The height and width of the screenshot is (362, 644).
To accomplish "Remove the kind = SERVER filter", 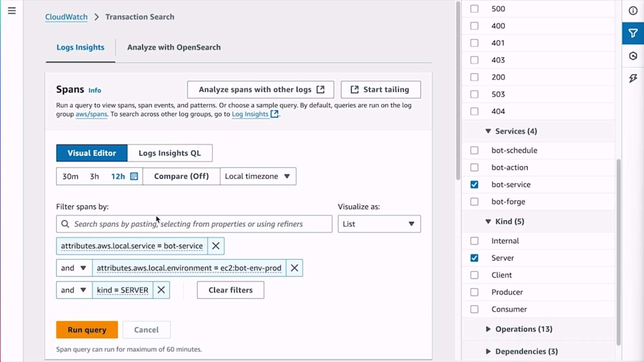I will [161, 290].
